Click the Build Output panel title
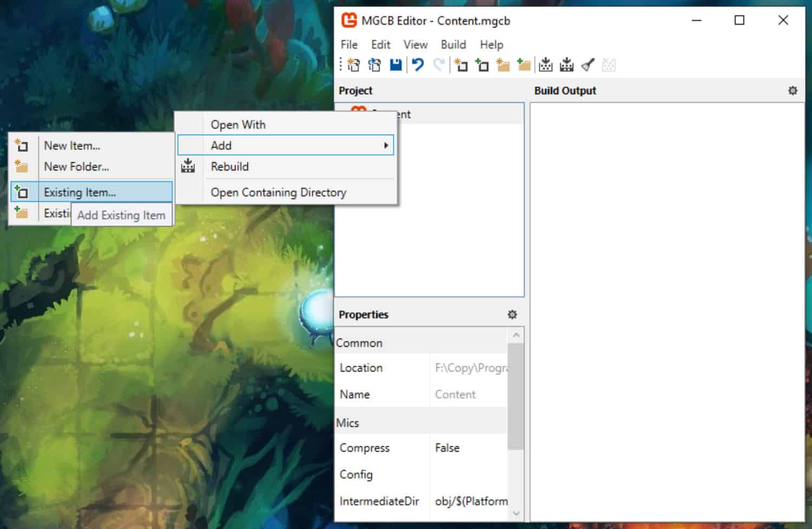Screen dimensions: 812x529 pos(565,91)
